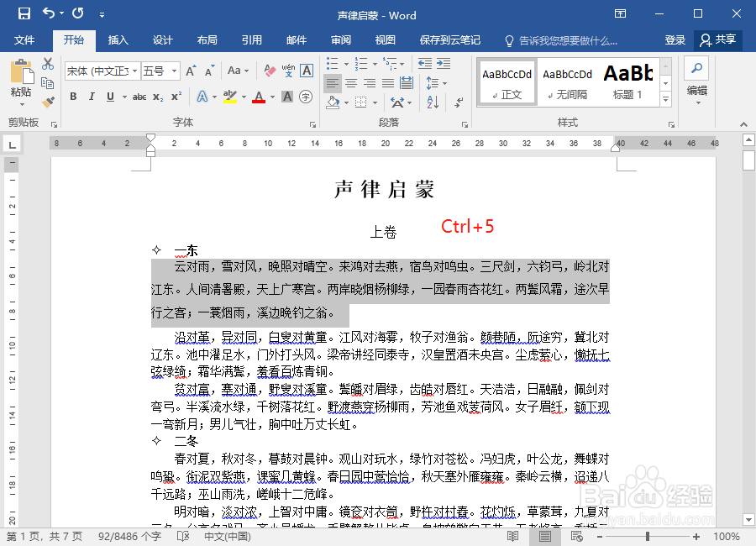Redo the last action

[77, 13]
